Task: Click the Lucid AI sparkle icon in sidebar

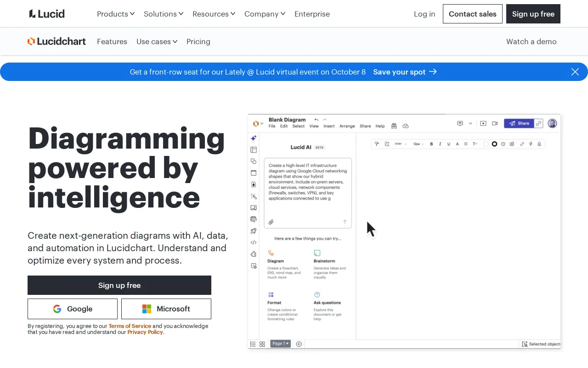Action: coord(254,138)
